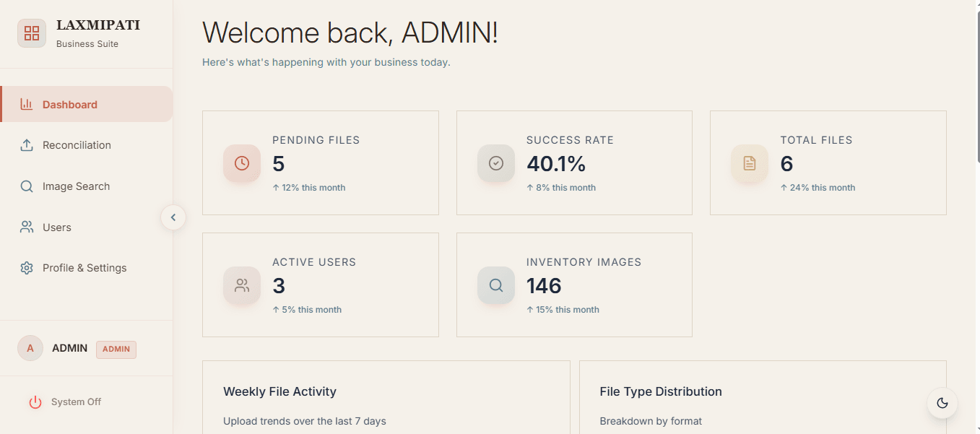Collapse the sidebar with the chevron button
The height and width of the screenshot is (434, 980).
click(x=173, y=217)
